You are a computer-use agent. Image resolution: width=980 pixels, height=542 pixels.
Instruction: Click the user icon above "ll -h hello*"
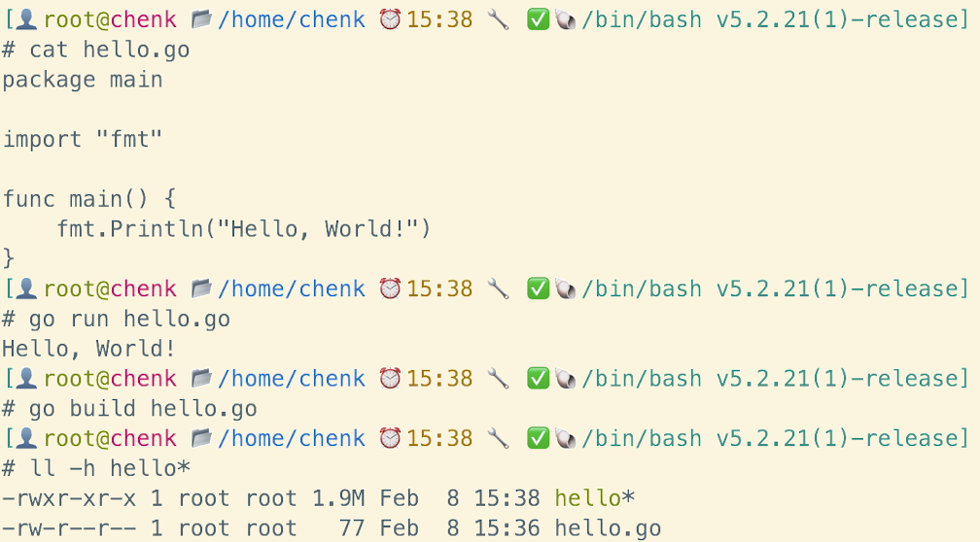point(28,439)
